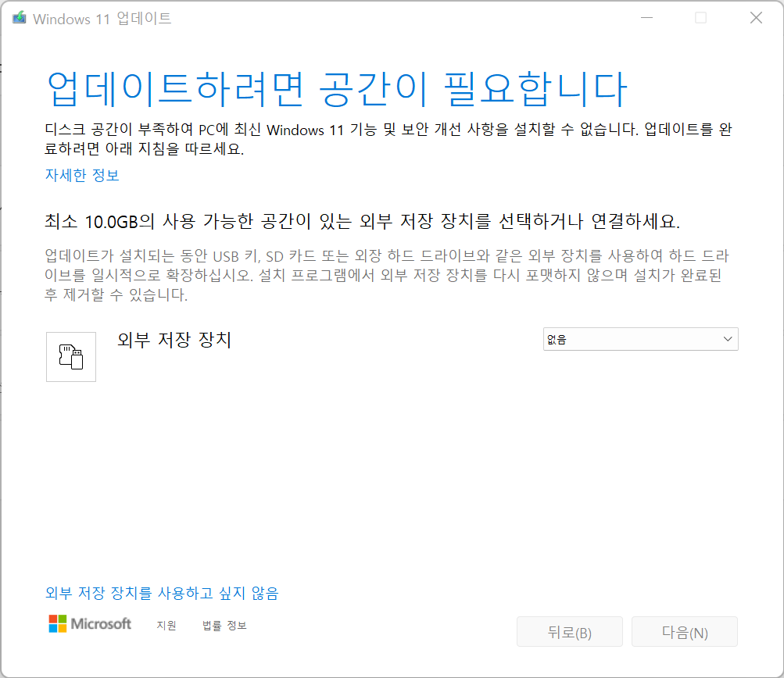Open the 지원 link
The image size is (784, 678).
[x=166, y=626]
